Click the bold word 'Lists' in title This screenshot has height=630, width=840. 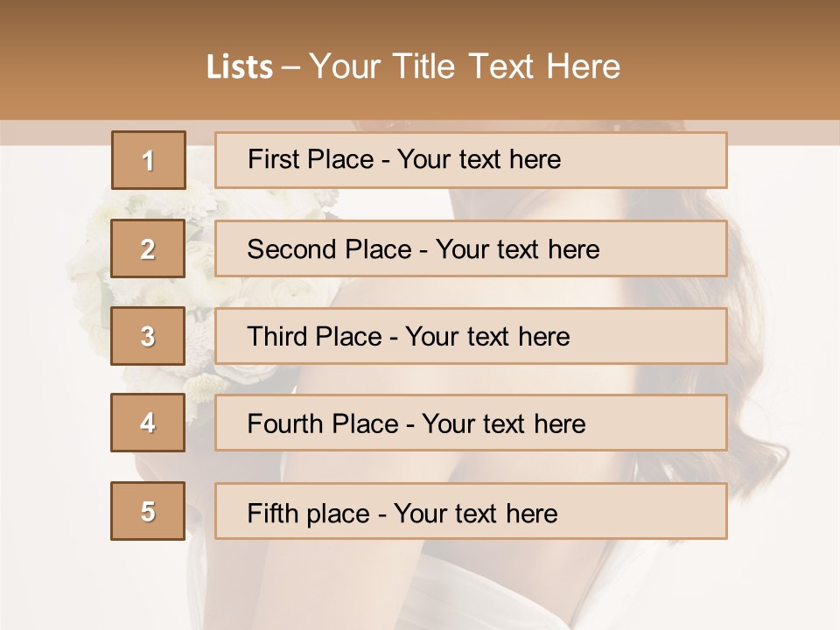point(240,67)
